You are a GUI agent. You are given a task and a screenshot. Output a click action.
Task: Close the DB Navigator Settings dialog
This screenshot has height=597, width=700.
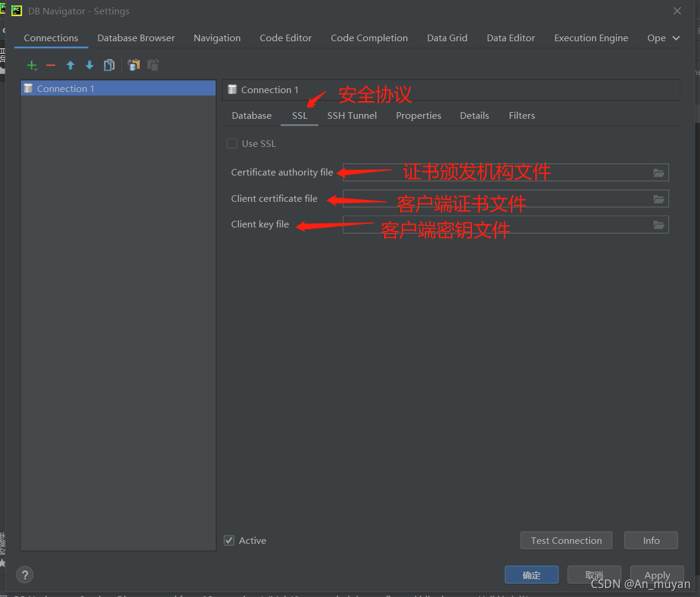(677, 11)
